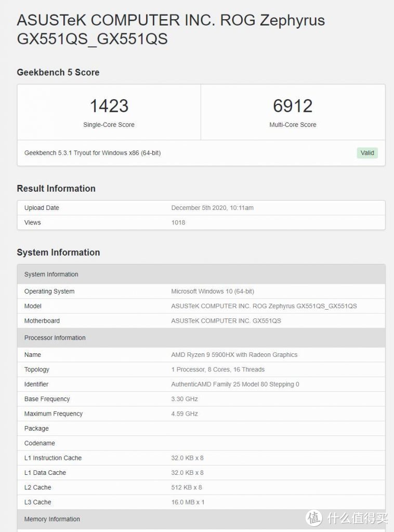Select the Model value ROG Zephyrus GX551QS_GX551QS
Image resolution: width=394 pixels, height=532 pixels.
pyautogui.click(x=264, y=306)
